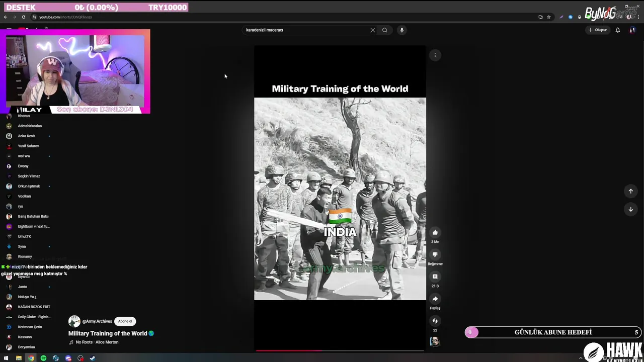Open subscription 'ryu' in sidebar

[20, 206]
